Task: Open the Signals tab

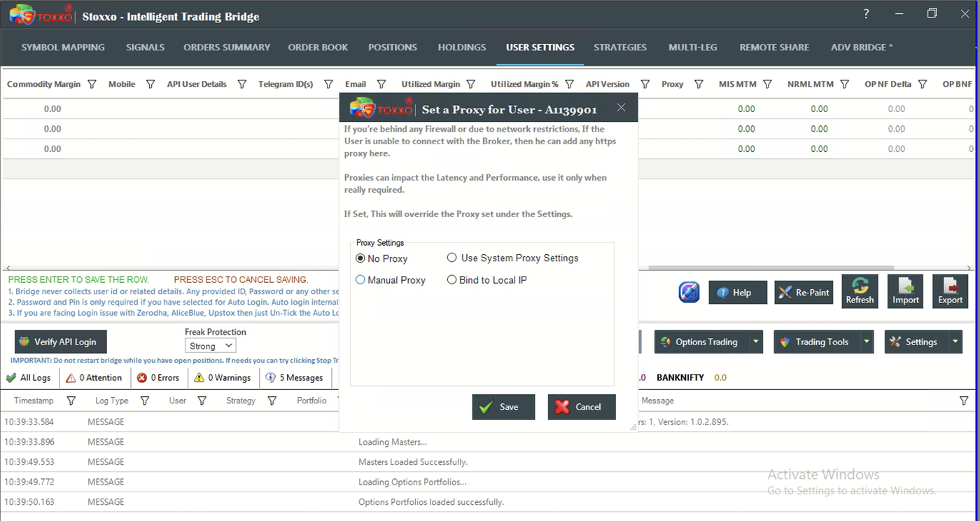Action: pyautogui.click(x=146, y=48)
